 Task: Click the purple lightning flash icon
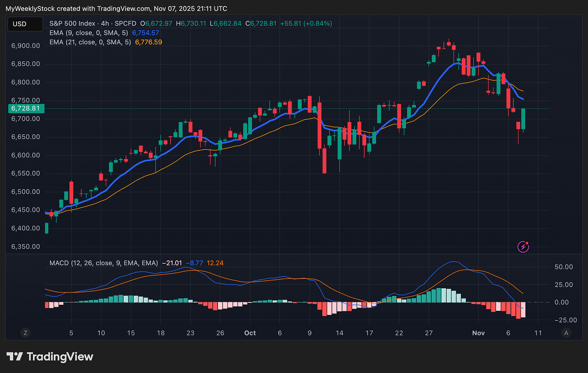pyautogui.click(x=523, y=247)
